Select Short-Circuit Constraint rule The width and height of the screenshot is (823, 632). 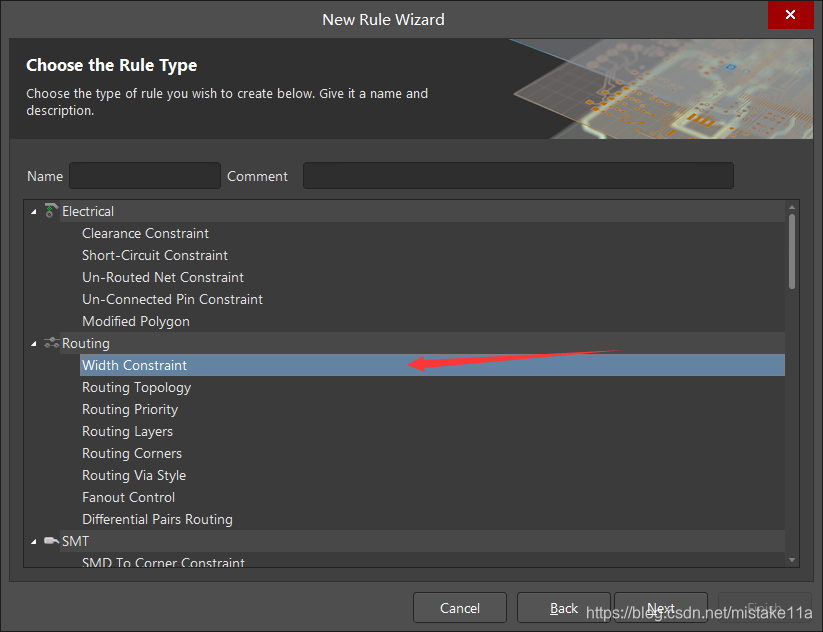(x=154, y=255)
